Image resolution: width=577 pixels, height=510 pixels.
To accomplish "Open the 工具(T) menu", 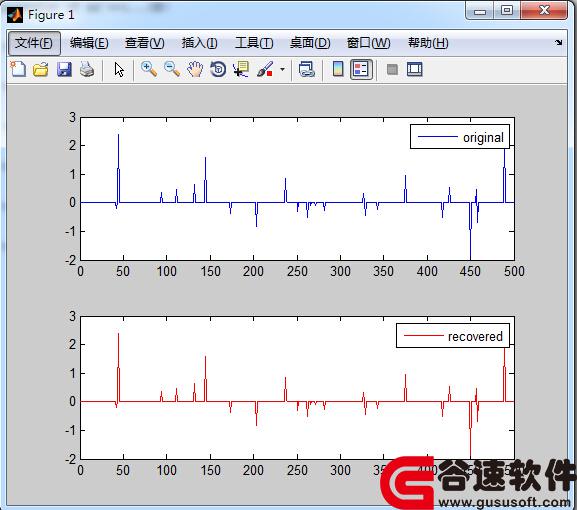I will click(x=254, y=43).
